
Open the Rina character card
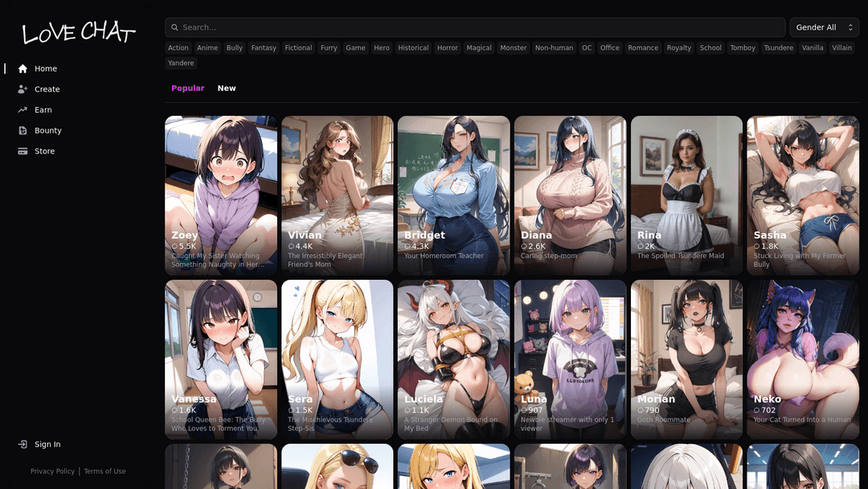(686, 195)
